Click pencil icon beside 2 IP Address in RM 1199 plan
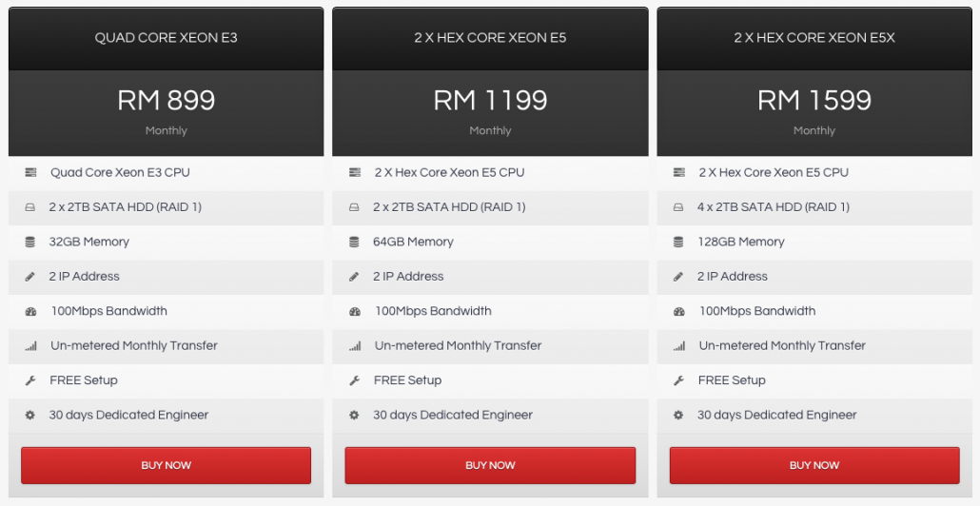Viewport: 980px width, 506px height. [355, 277]
